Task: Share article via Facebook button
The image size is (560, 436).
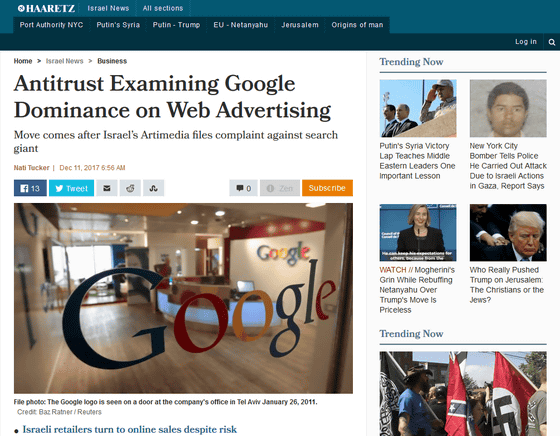Action: [x=30, y=188]
